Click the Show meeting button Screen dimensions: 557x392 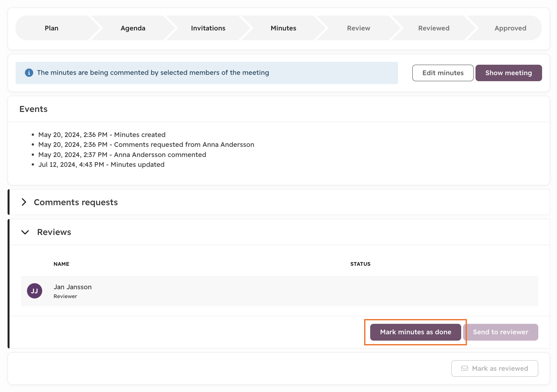[508, 73]
